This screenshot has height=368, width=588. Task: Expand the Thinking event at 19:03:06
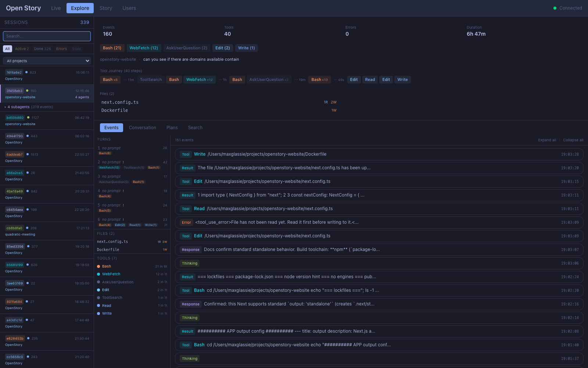tap(379, 263)
